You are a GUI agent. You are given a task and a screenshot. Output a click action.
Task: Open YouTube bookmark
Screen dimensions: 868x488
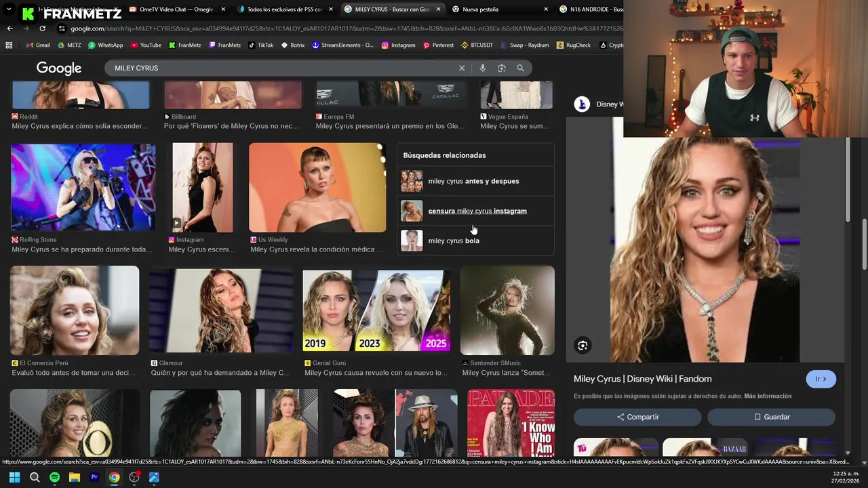tap(146, 45)
